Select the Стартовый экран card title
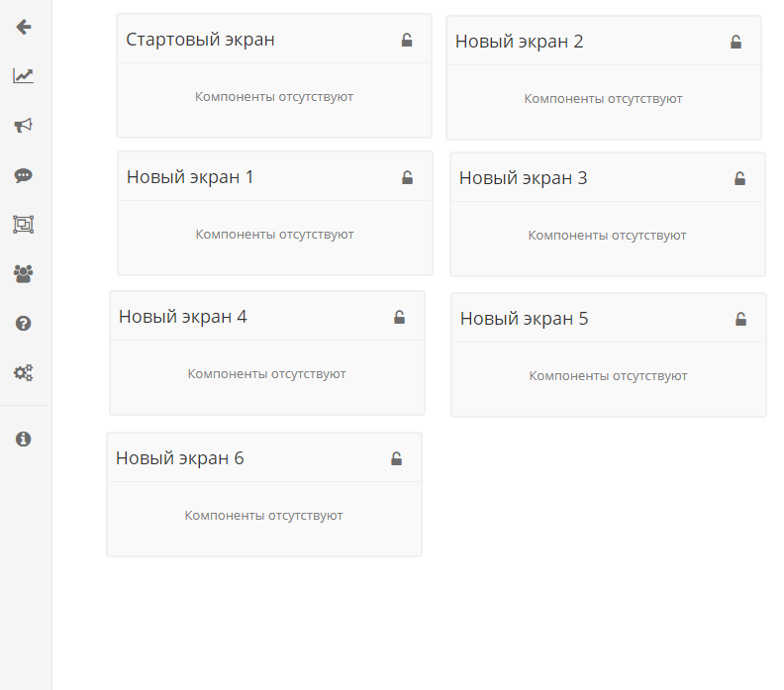 tap(201, 40)
